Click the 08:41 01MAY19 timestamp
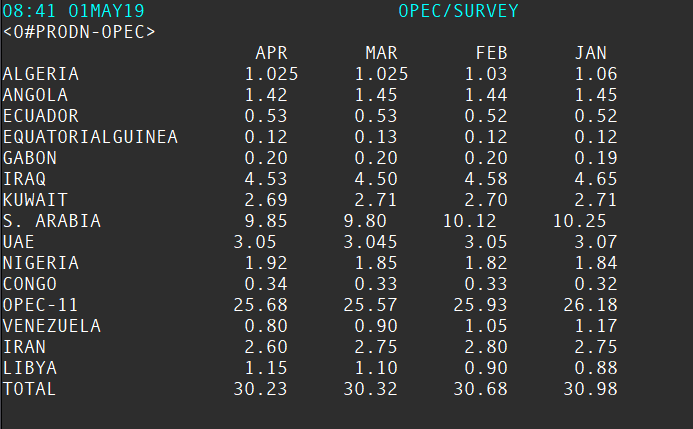Viewport: 693px width, 429px height. (x=73, y=11)
